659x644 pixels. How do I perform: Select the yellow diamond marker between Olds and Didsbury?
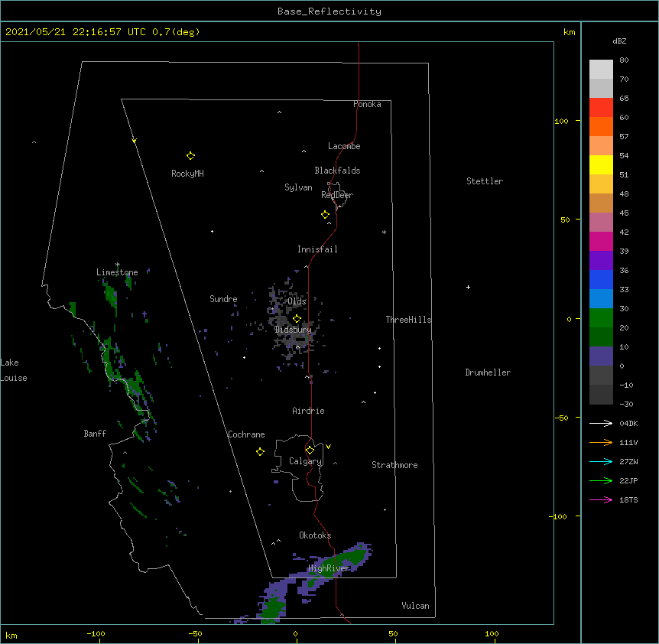tap(297, 319)
